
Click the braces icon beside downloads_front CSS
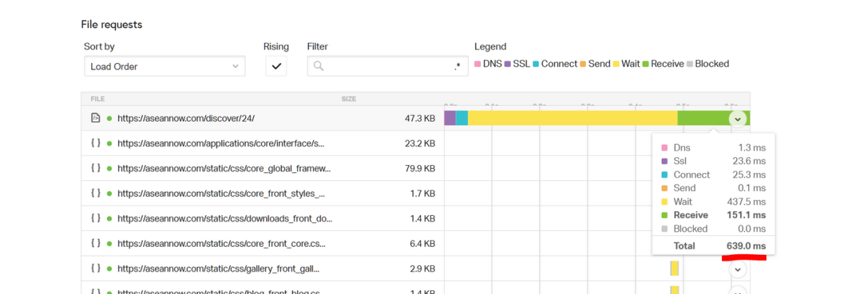click(95, 218)
